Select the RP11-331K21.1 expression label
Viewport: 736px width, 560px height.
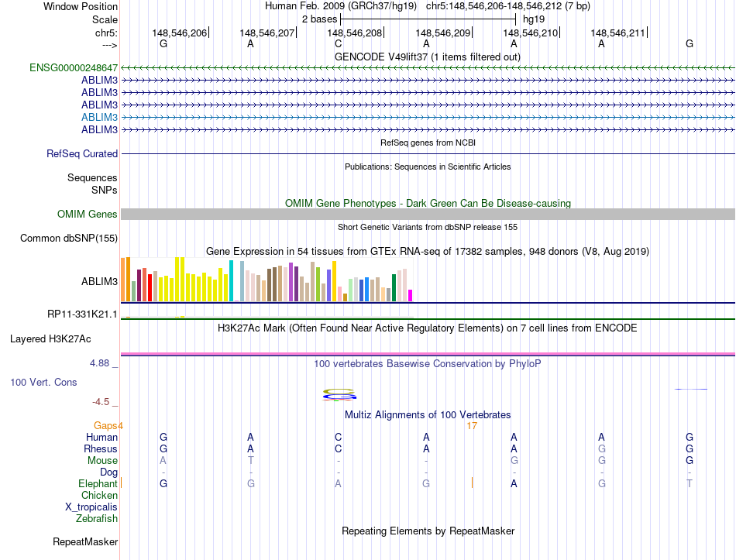coord(82,314)
